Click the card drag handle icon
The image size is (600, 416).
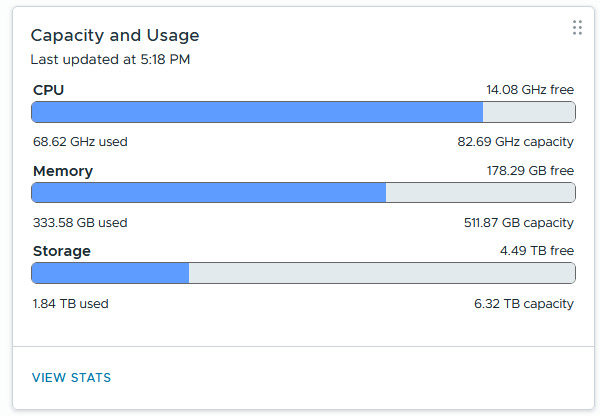[x=577, y=28]
